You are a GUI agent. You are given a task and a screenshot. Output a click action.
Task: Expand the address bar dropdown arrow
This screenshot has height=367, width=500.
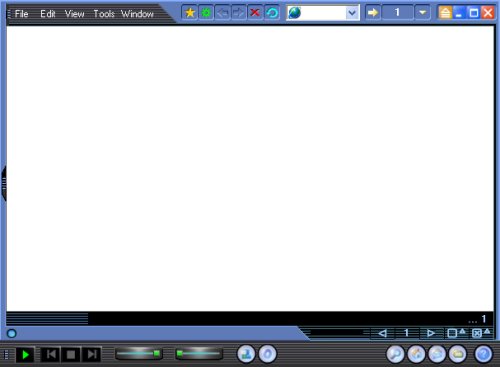(x=352, y=13)
